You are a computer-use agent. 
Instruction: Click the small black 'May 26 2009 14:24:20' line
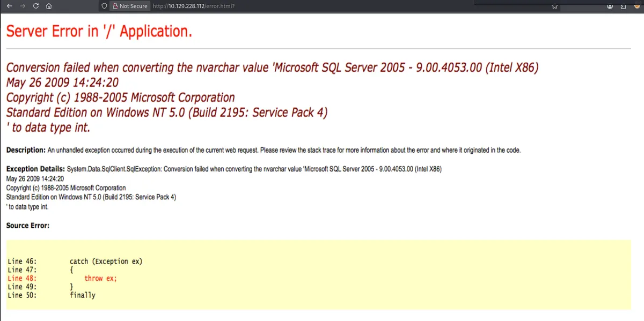click(x=35, y=178)
